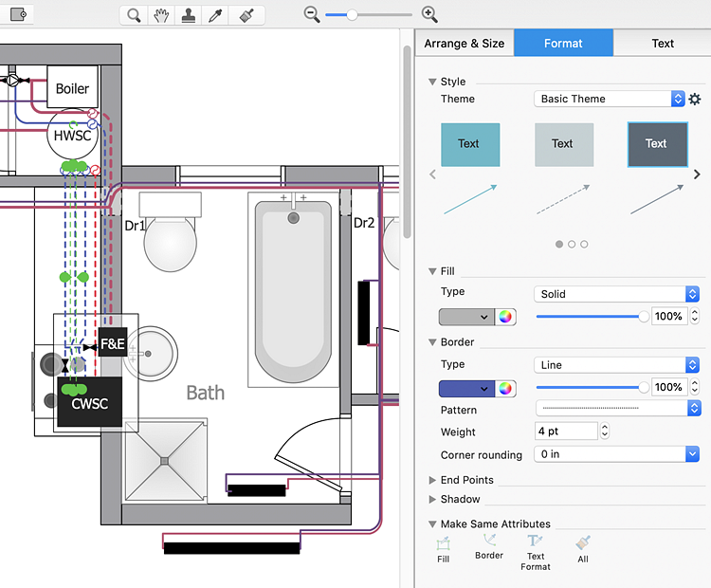Switch to Arrange & Size tab
The width and height of the screenshot is (711, 588).
point(465,43)
